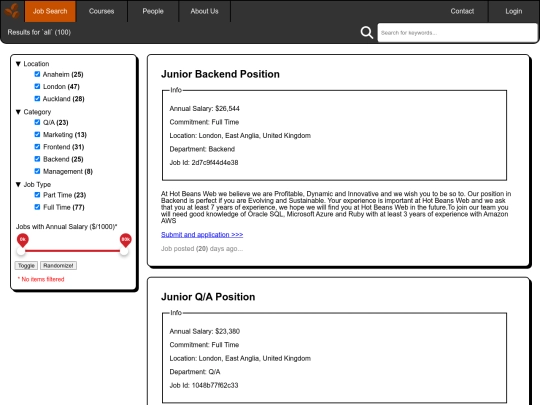Uncheck the London location checkbox
This screenshot has height=405, width=540.
pos(37,86)
